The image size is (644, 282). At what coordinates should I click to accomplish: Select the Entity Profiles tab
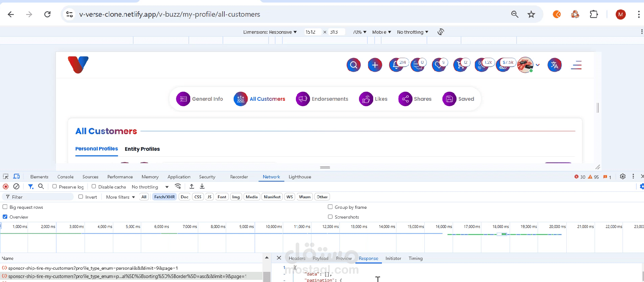[x=142, y=149]
